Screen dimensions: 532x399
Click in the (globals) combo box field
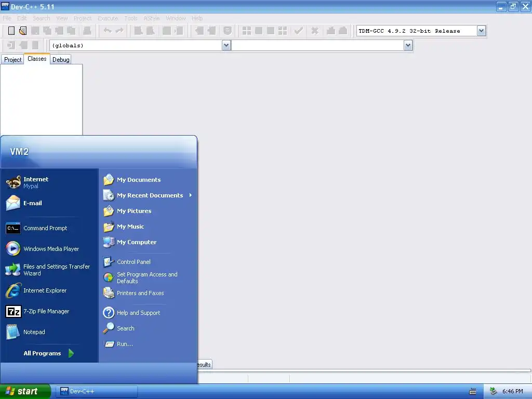[x=136, y=46]
